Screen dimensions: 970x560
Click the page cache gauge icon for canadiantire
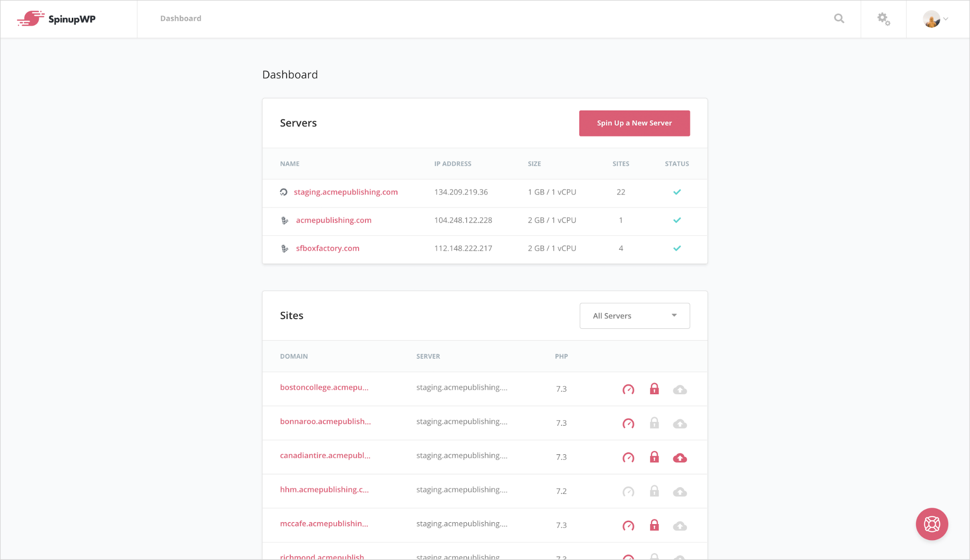click(628, 458)
